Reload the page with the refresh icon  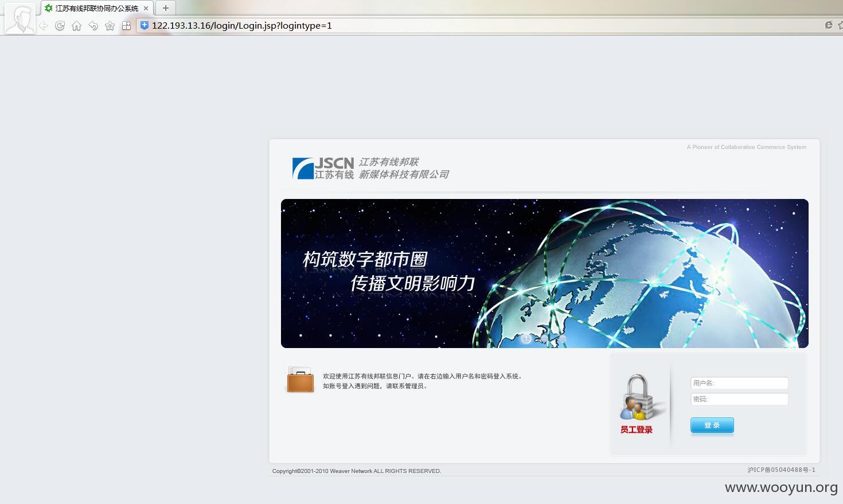point(60,26)
